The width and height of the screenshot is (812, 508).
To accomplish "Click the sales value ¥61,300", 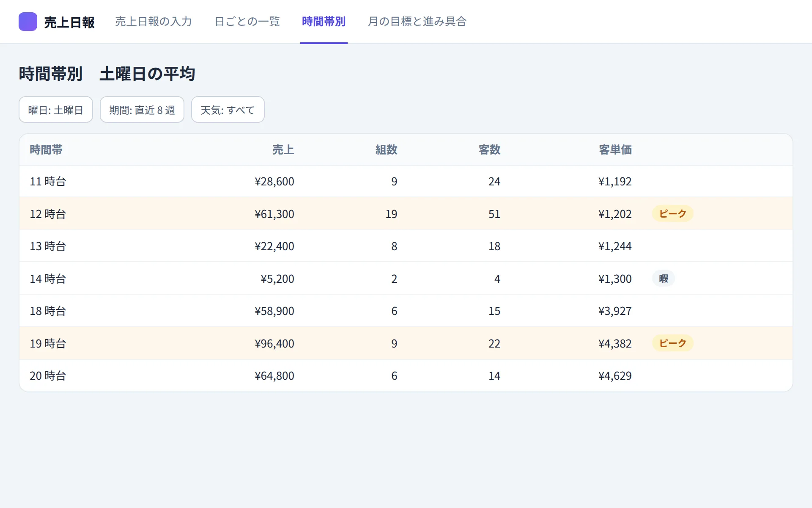I will click(274, 214).
